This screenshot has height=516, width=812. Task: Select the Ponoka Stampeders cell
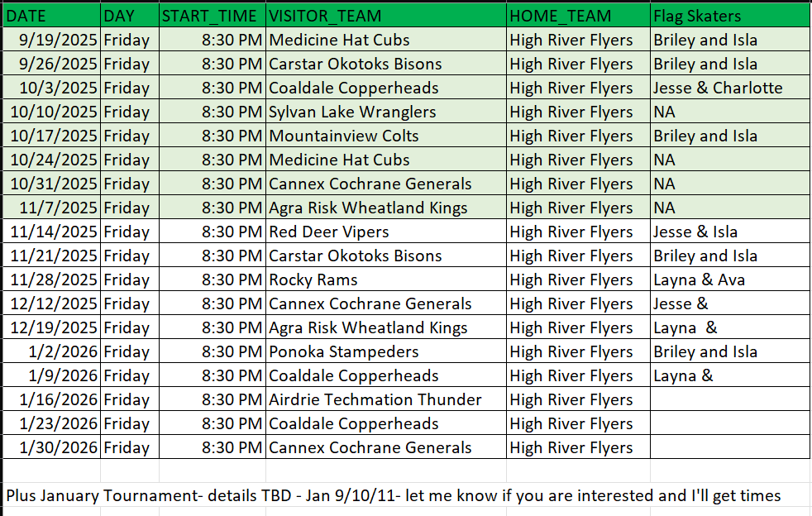pyautogui.click(x=385, y=351)
